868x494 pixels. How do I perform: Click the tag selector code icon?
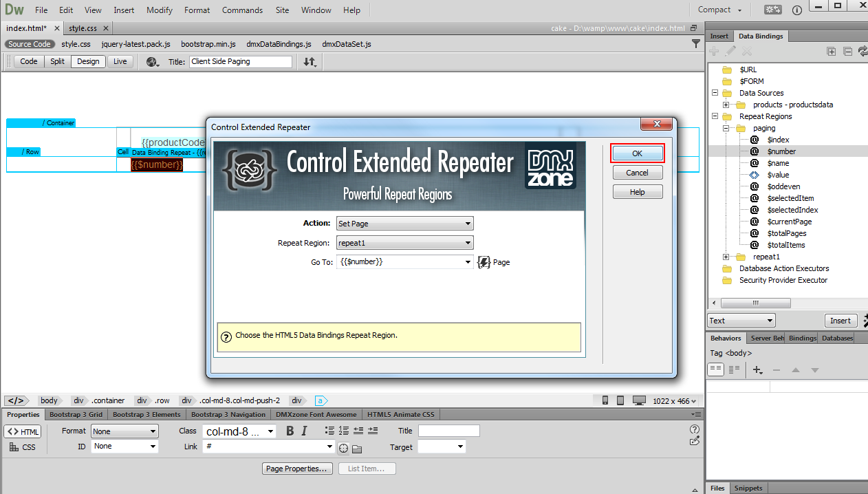[17, 400]
